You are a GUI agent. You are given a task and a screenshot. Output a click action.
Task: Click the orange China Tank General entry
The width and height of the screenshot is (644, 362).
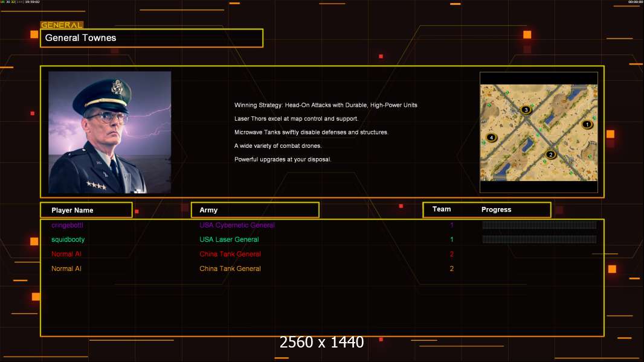tap(230, 268)
